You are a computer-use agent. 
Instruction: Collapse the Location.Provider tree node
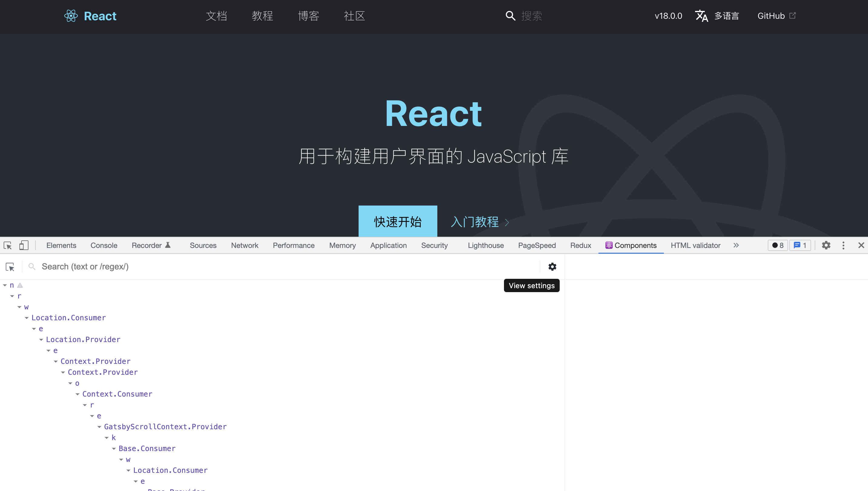pyautogui.click(x=41, y=340)
